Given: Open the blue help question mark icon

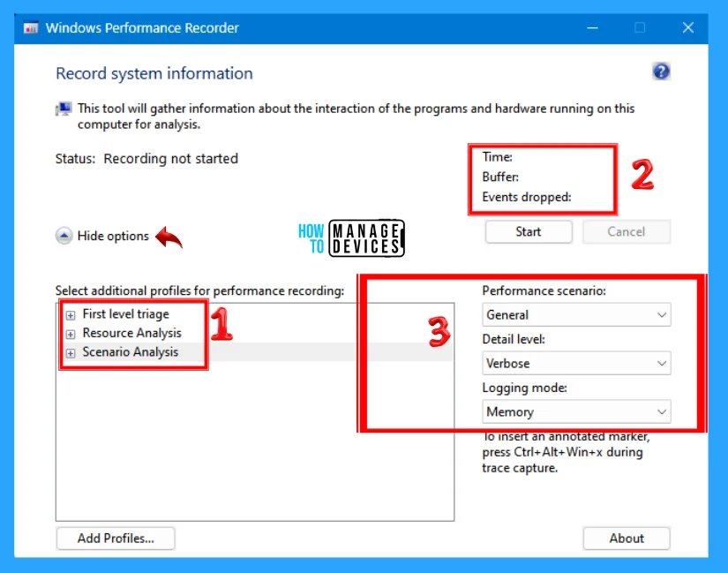Looking at the screenshot, I should 661,72.
